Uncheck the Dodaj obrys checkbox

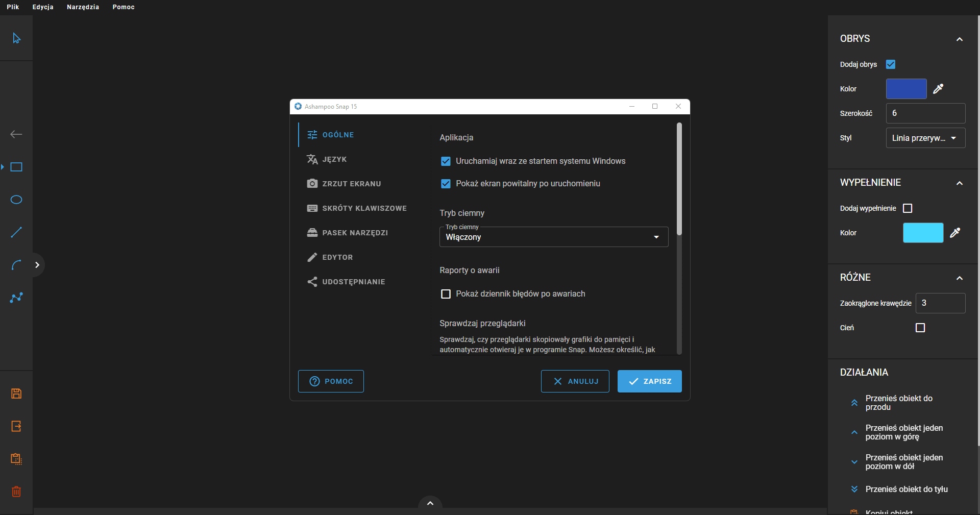(x=891, y=64)
